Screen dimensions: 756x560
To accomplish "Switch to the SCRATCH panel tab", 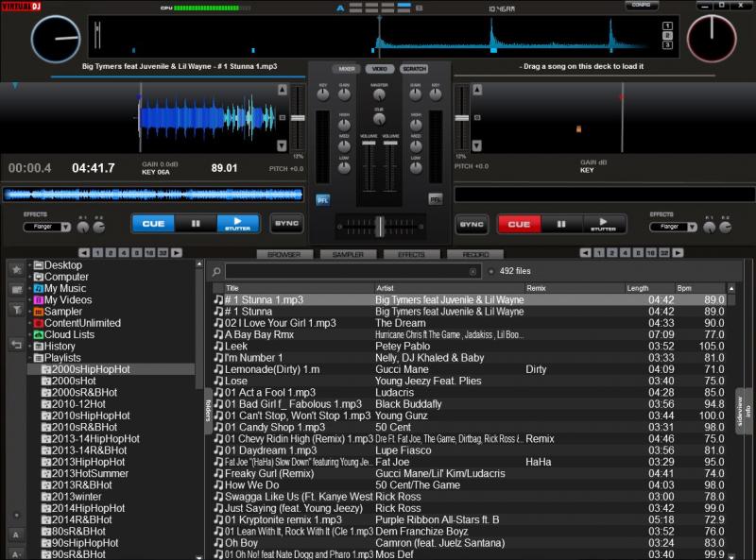I will pos(414,69).
